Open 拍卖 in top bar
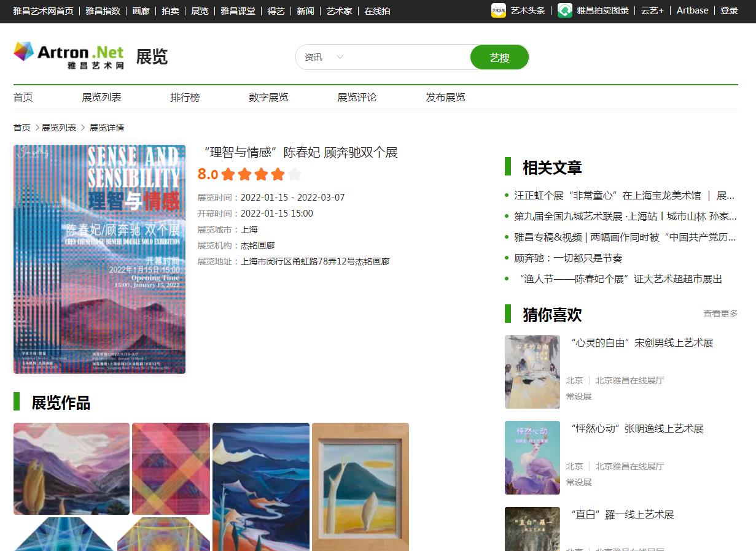The width and height of the screenshot is (756, 551). (x=170, y=11)
